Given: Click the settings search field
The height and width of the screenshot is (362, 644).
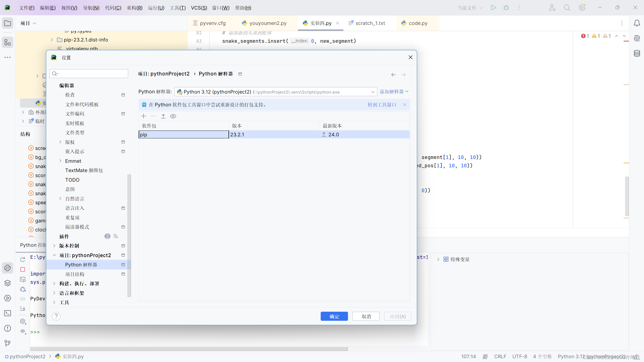Looking at the screenshot, I should [x=89, y=74].
